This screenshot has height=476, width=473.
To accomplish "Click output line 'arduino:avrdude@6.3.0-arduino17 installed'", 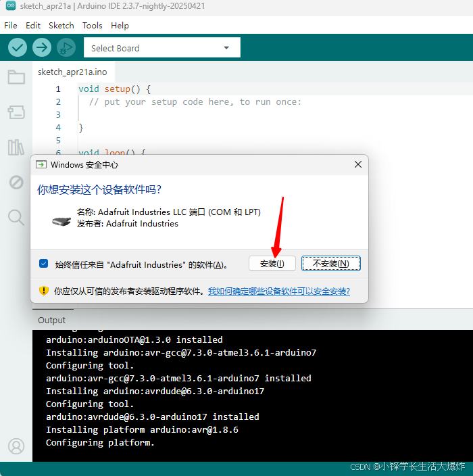I will (152, 417).
